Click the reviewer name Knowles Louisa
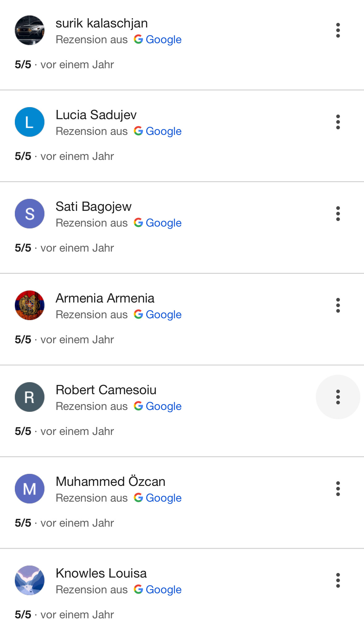Screen dimensions: 364x639 point(101,573)
